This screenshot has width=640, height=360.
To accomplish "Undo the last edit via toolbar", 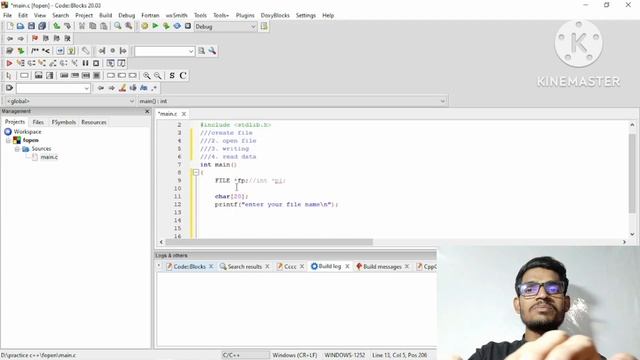I will click(57, 26).
